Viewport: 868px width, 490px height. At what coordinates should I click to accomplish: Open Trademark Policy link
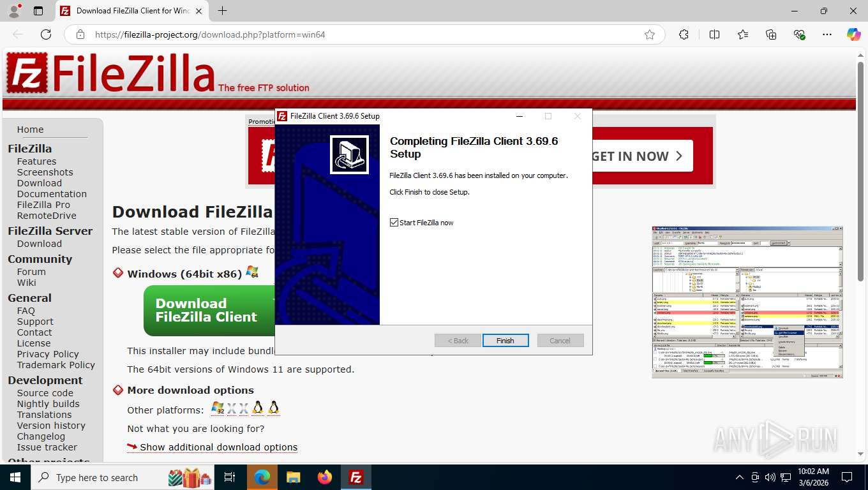56,365
